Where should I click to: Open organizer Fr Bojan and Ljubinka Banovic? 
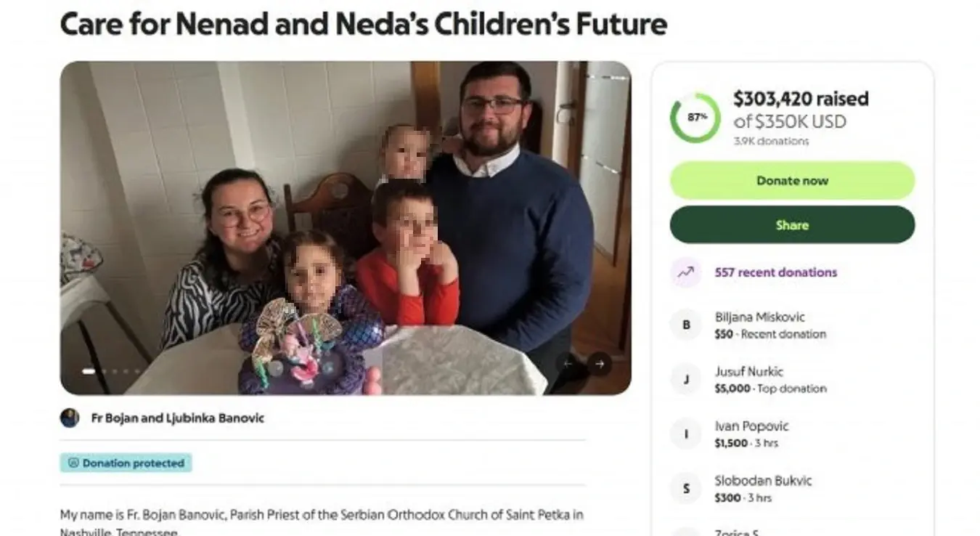177,418
